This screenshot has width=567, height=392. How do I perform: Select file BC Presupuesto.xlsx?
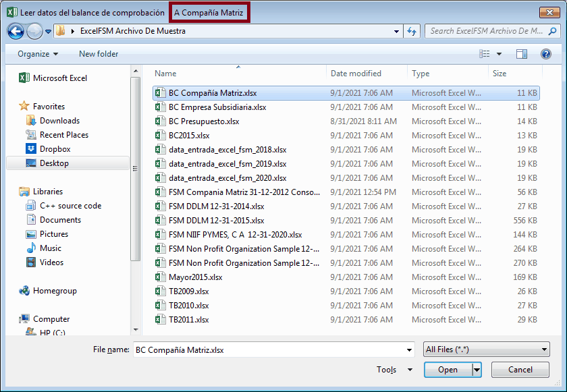[x=346, y=121]
